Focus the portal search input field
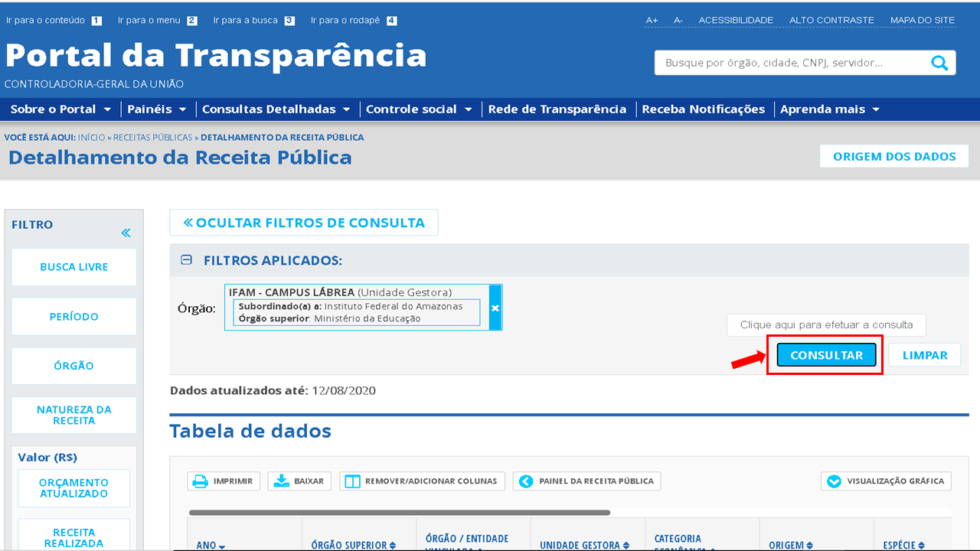 [x=790, y=63]
